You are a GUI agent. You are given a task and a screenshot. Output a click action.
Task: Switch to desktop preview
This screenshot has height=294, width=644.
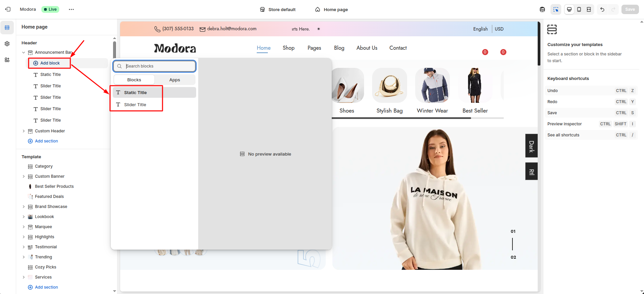pyautogui.click(x=569, y=9)
